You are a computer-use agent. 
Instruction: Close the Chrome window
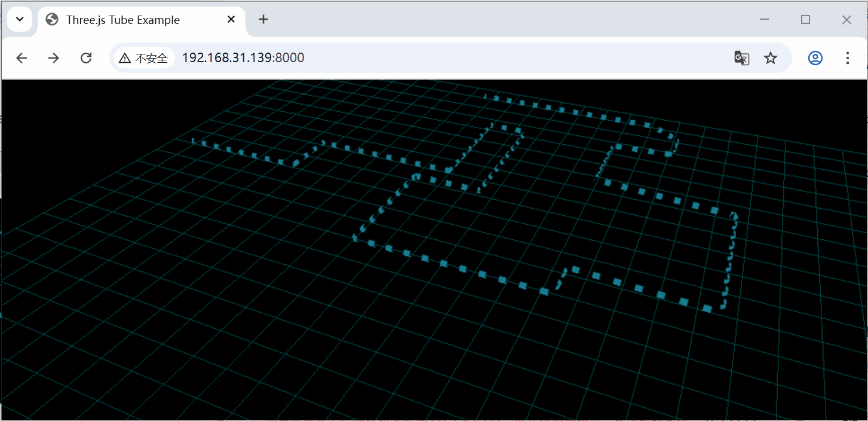pyautogui.click(x=846, y=20)
